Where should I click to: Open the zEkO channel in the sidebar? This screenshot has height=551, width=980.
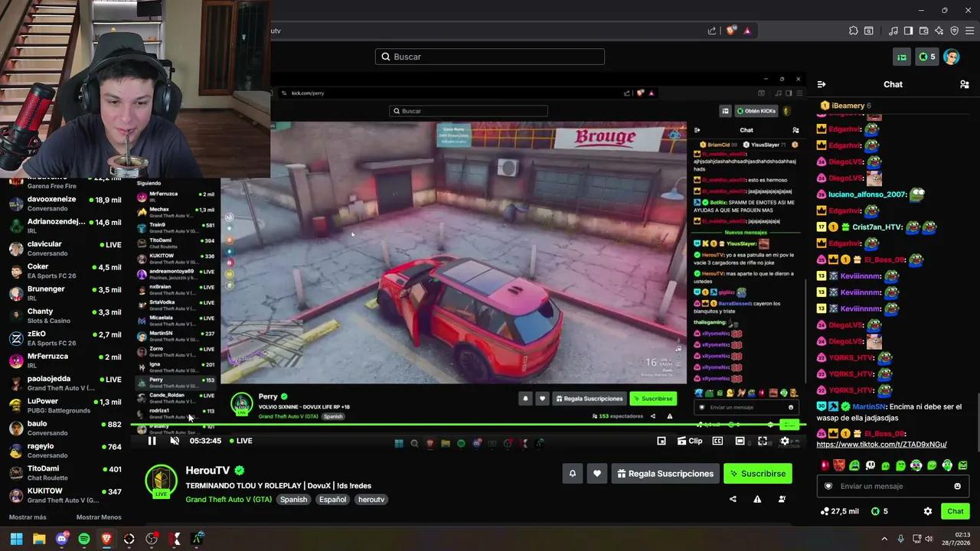pyautogui.click(x=65, y=338)
